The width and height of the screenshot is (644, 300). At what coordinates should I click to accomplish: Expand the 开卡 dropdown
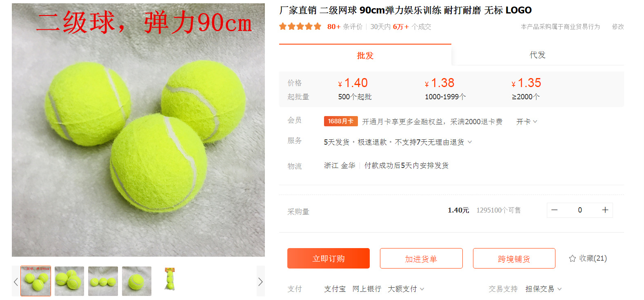coord(526,122)
